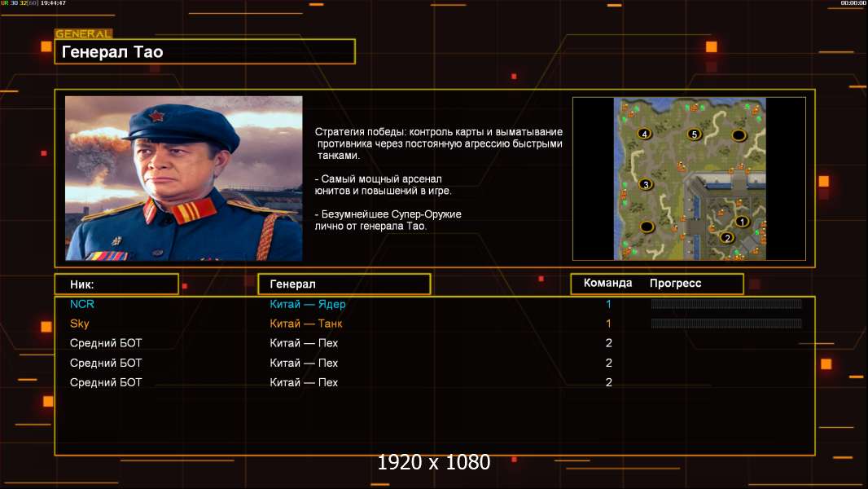Click team number 1 in Sky's row
The image size is (868, 489).
[x=608, y=324]
